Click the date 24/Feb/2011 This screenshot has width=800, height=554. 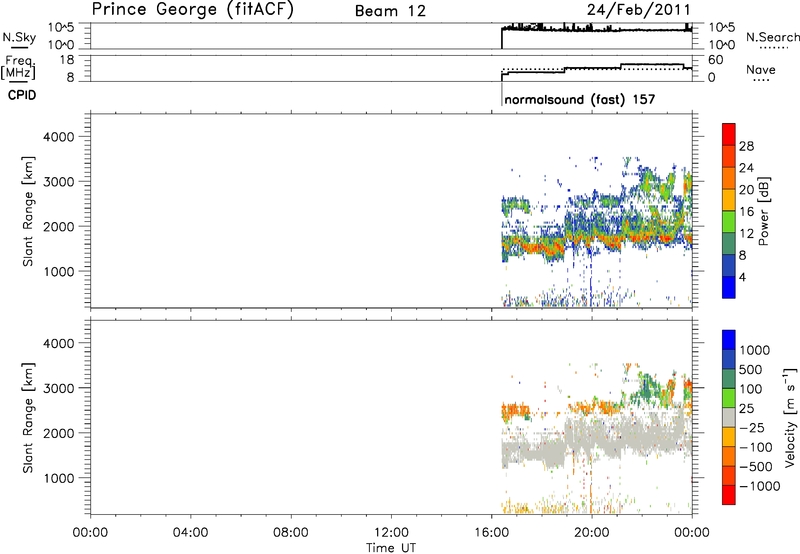(x=638, y=10)
